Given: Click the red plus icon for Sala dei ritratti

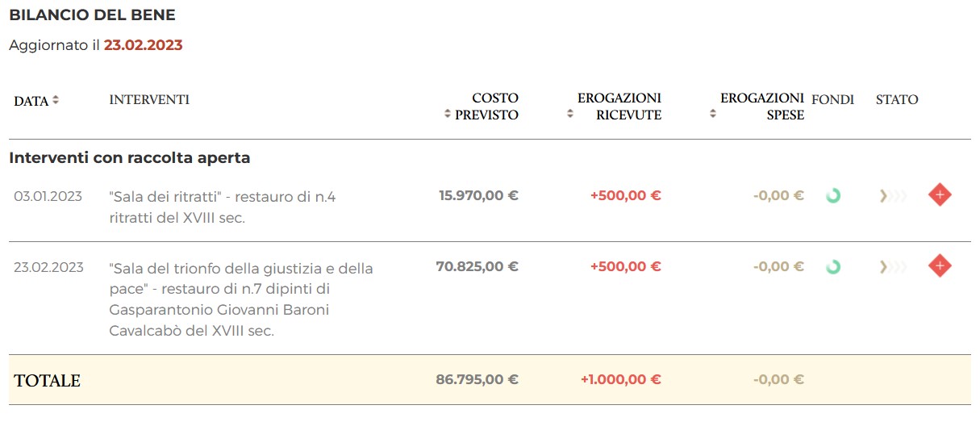Looking at the screenshot, I should point(939,195).
